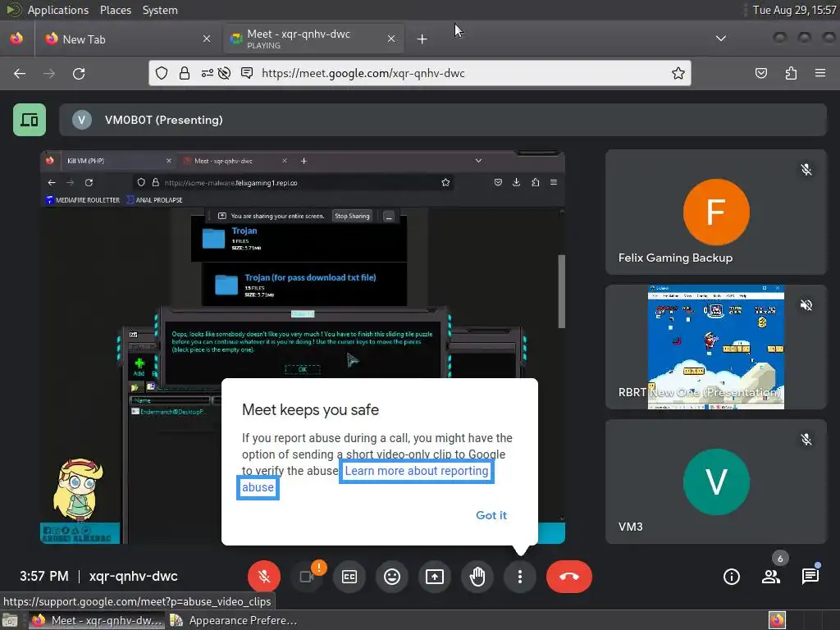This screenshot has height=630, width=840.
Task: Unmute the microphone in Meet controls
Action: [x=263, y=577]
